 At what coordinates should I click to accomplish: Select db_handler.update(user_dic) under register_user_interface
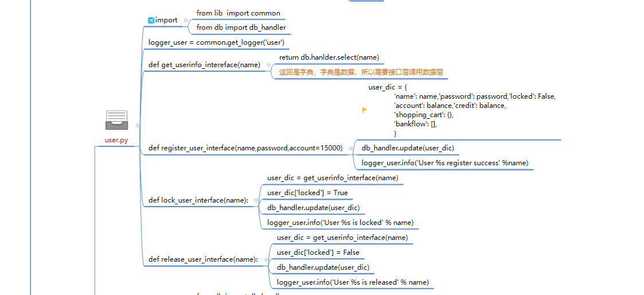click(408, 148)
